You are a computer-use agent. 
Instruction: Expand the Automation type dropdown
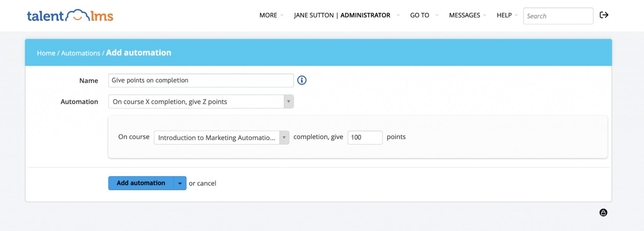196,102
